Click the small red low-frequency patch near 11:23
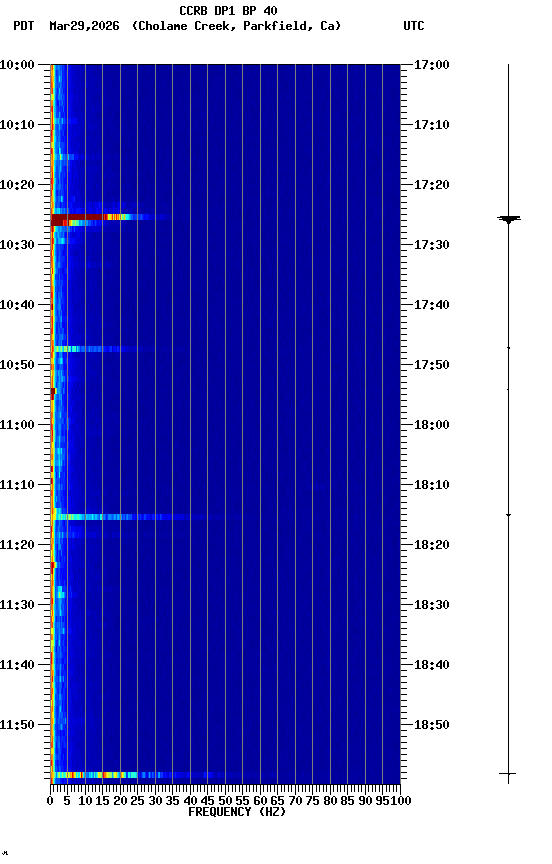 click(x=53, y=566)
